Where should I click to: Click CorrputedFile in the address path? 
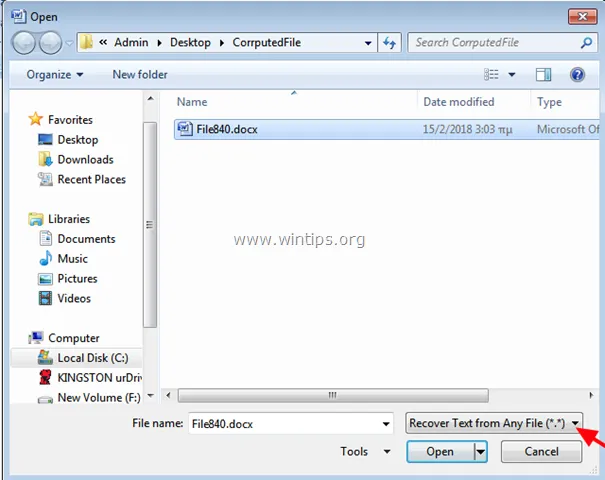tap(267, 42)
